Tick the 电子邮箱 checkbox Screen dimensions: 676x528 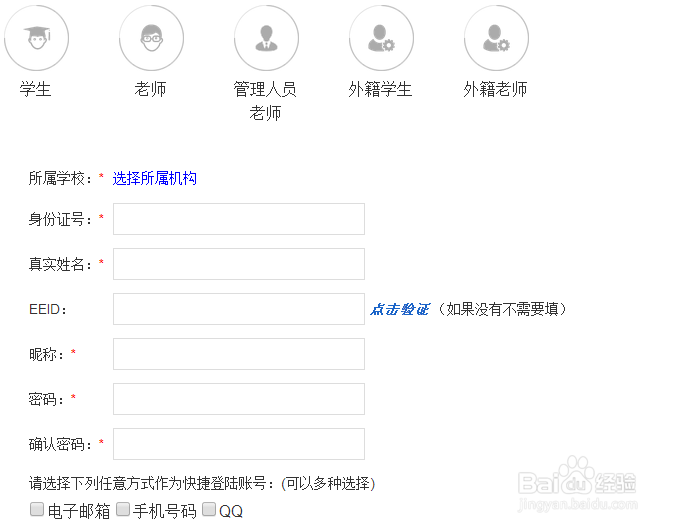pyautogui.click(x=37, y=509)
